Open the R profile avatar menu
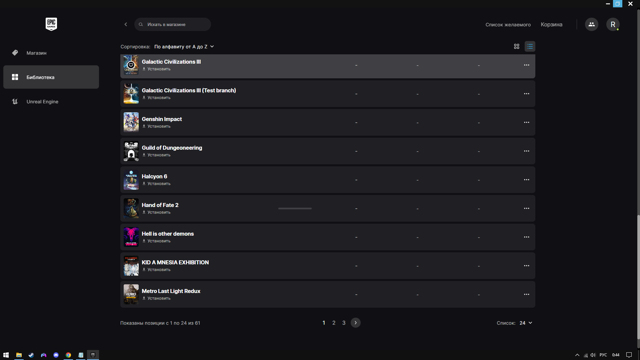 coord(613,24)
